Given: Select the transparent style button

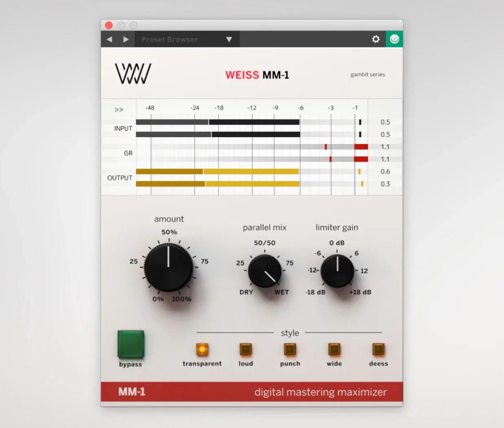Looking at the screenshot, I should point(202,349).
